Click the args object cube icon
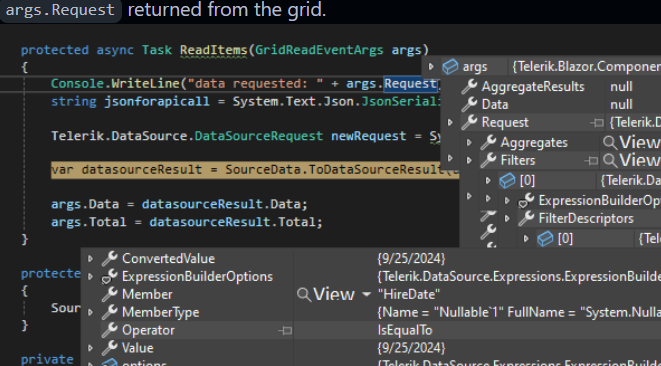The image size is (661, 366). (x=450, y=67)
